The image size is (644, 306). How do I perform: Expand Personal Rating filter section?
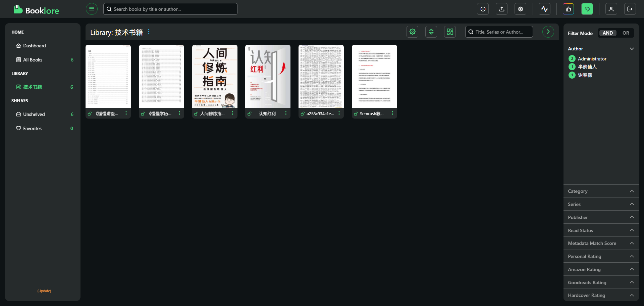click(x=601, y=256)
